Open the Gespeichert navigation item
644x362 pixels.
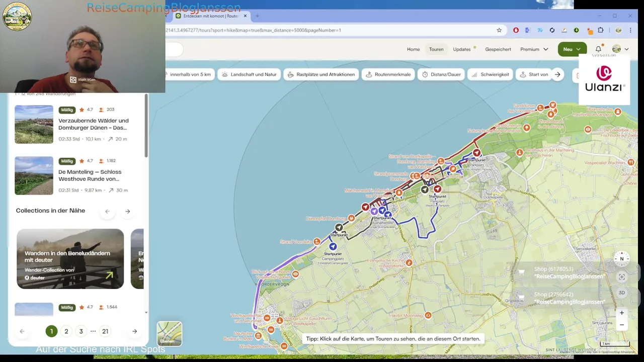tap(498, 49)
